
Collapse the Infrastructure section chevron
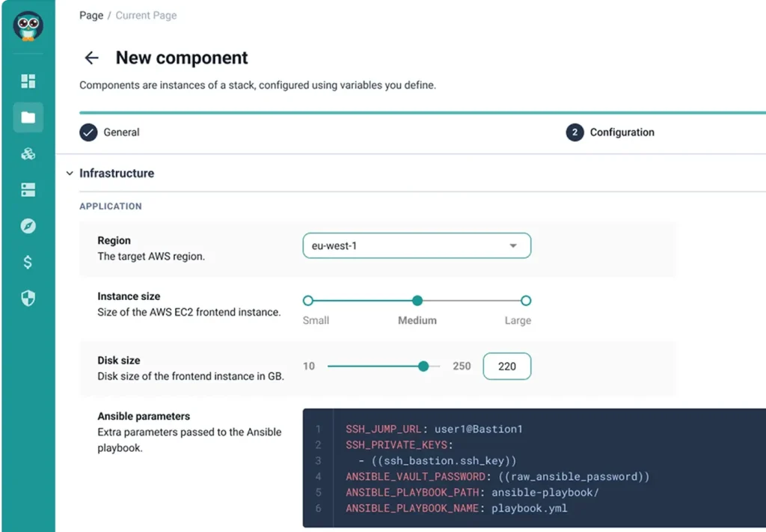tap(70, 174)
